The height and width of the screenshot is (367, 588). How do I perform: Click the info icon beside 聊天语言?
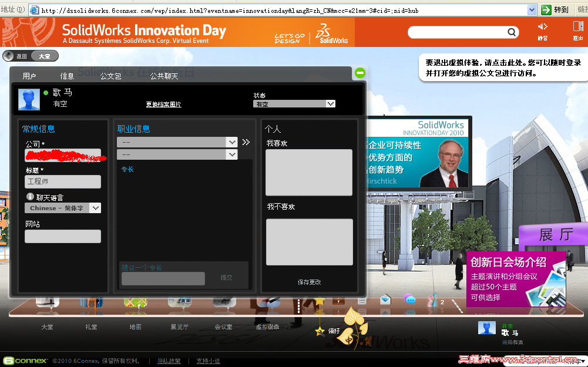[x=31, y=197]
